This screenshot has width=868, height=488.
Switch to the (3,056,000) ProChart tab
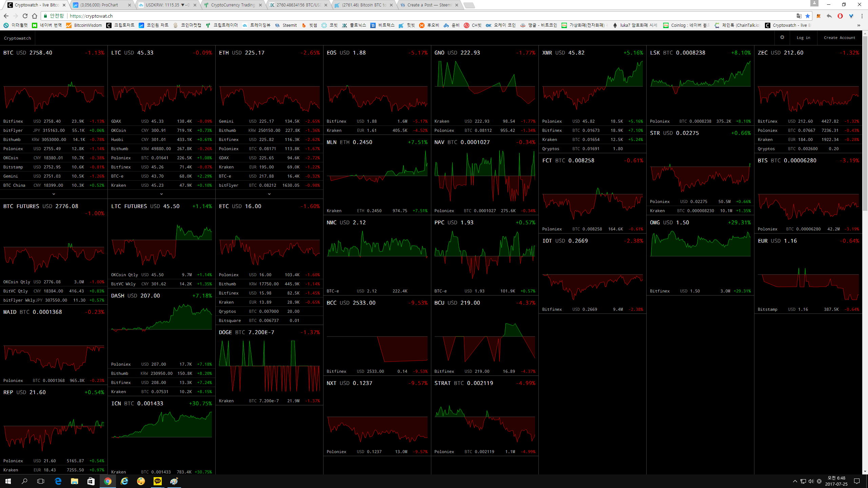(102, 5)
